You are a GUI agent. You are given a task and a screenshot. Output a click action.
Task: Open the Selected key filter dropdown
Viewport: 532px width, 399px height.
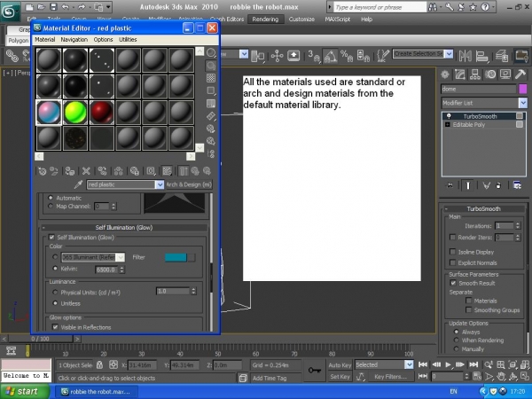pos(409,364)
